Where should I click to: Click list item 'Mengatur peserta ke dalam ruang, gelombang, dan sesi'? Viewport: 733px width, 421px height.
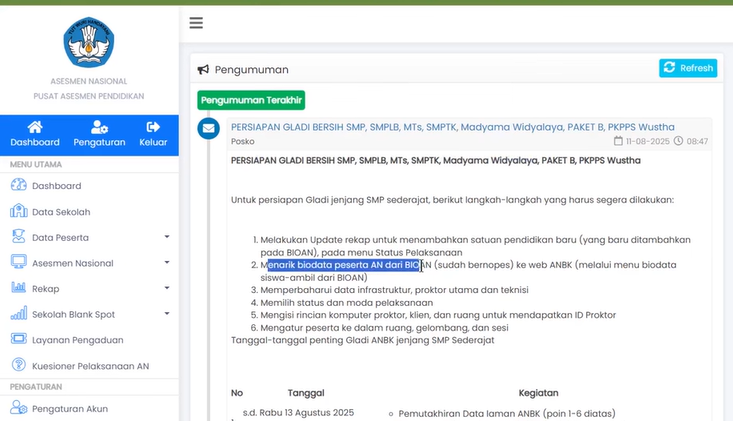384,328
